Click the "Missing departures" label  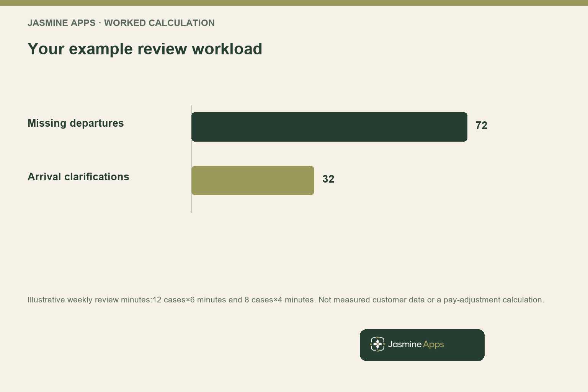[x=76, y=123]
